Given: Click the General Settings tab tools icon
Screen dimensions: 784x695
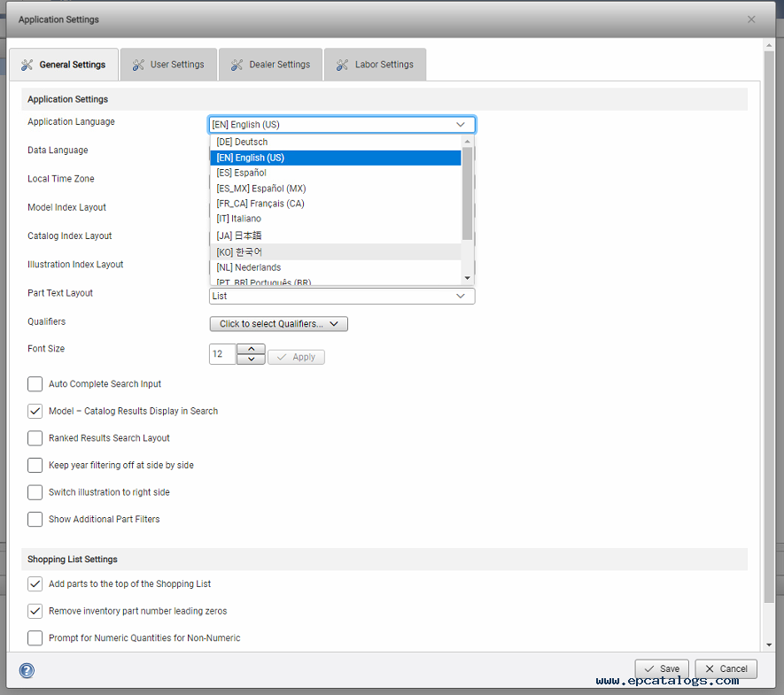Looking at the screenshot, I should point(27,65).
